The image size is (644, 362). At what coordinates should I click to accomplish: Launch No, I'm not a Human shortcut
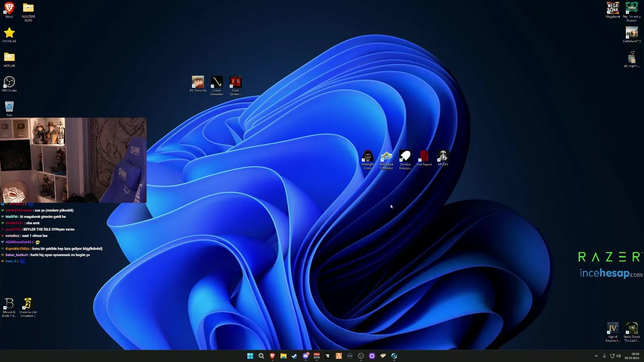[x=631, y=12]
